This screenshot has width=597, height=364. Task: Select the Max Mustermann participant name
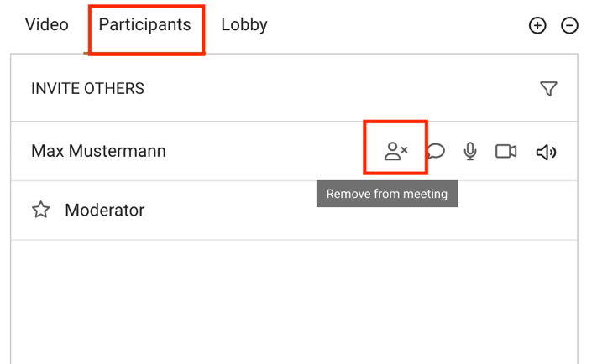click(98, 151)
